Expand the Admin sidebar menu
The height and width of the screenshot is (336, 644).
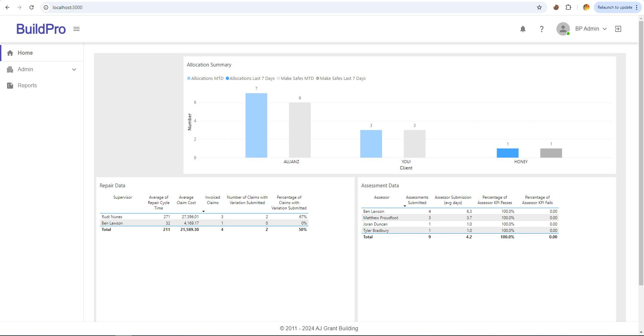click(42, 69)
